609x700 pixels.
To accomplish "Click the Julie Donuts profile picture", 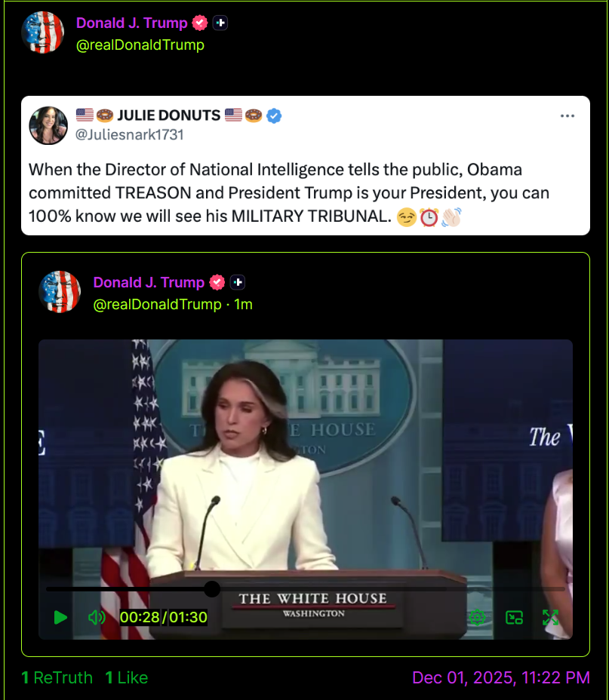I will point(48,125).
